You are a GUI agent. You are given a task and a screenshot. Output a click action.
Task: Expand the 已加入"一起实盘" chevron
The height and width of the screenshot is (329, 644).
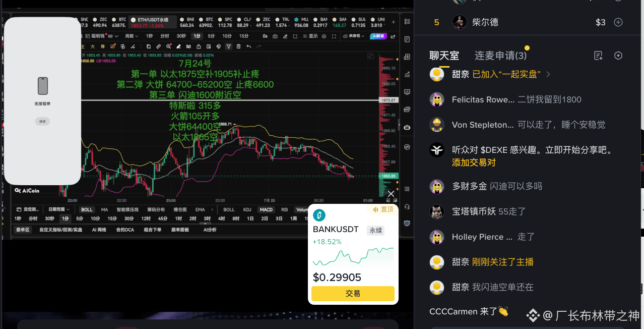548,74
